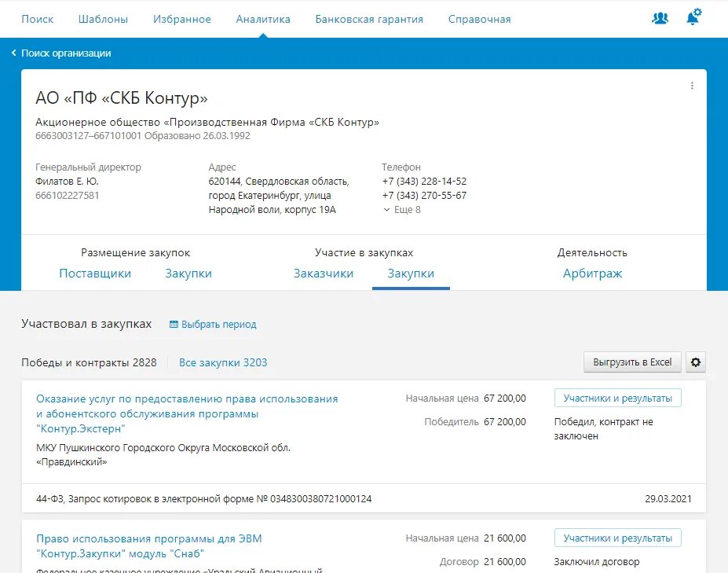Open the Поиск menu item
This screenshot has height=573, width=728.
tap(37, 19)
